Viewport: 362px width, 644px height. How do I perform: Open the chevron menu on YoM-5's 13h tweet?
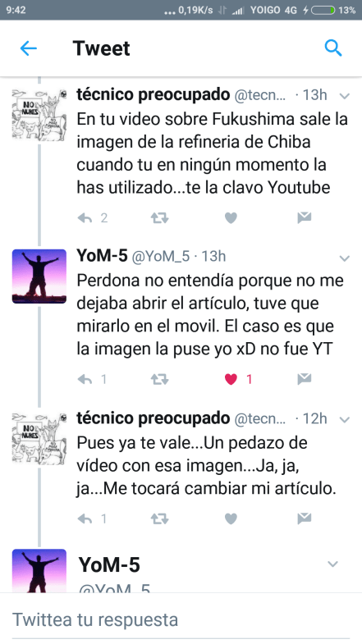coord(344,258)
